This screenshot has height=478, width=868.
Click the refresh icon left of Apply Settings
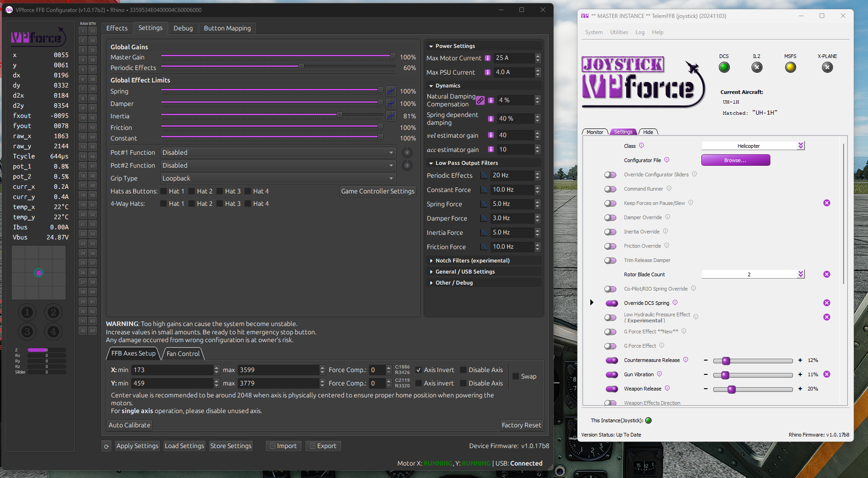coord(106,446)
